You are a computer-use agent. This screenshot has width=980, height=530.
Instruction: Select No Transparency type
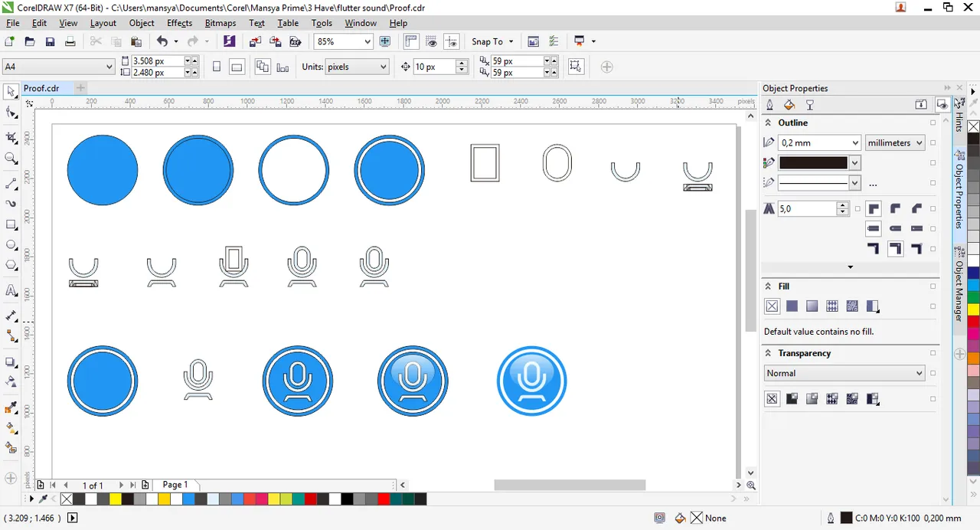[x=772, y=399]
